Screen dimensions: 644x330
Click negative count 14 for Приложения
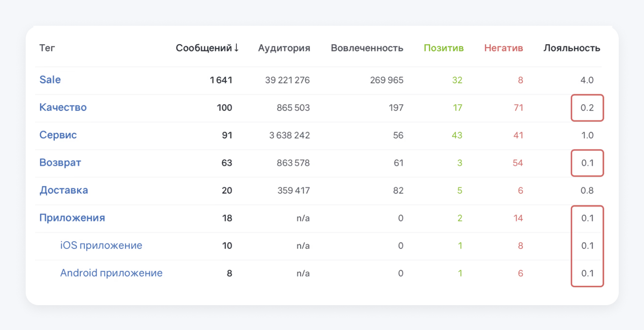[x=519, y=218]
